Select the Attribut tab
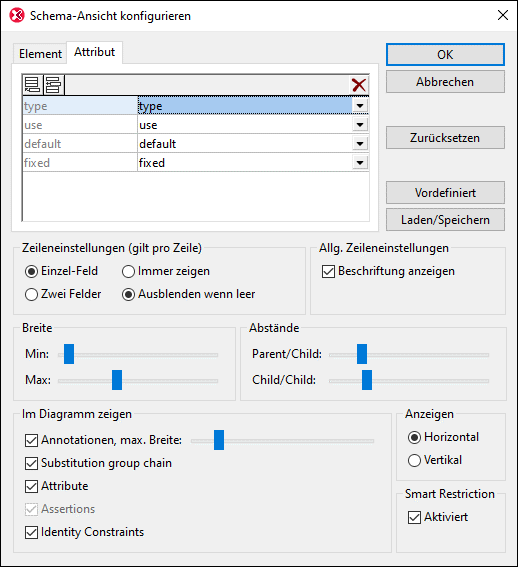Viewport: 518px width, 567px height. pos(94,52)
